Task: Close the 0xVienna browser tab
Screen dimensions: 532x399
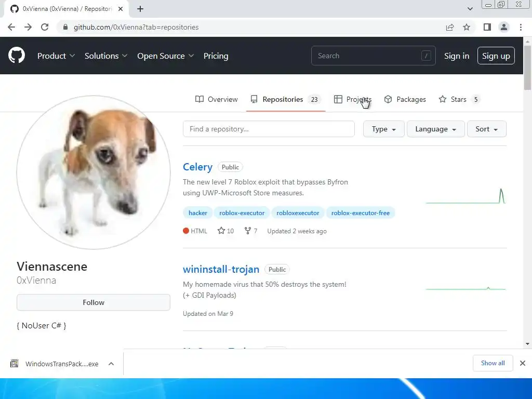Action: click(x=121, y=9)
